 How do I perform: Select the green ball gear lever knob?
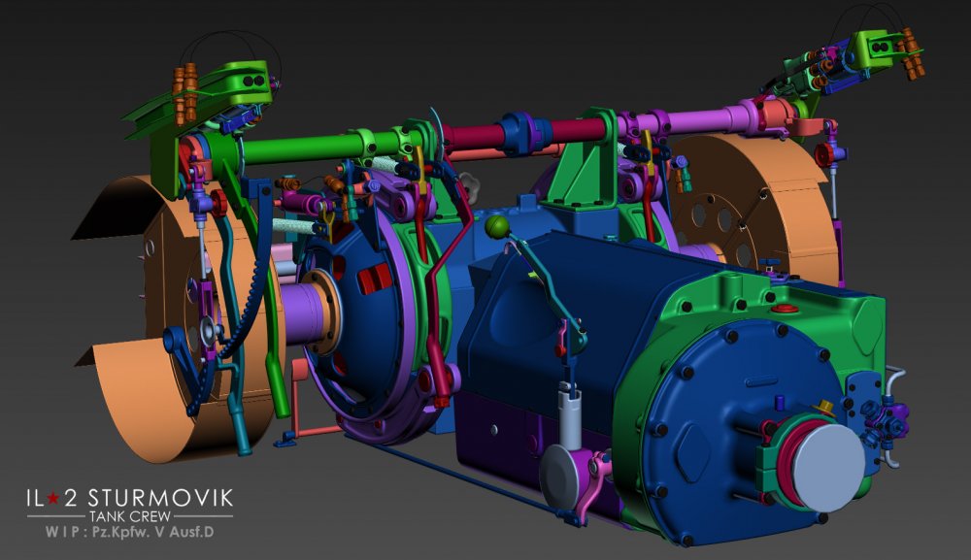click(498, 227)
